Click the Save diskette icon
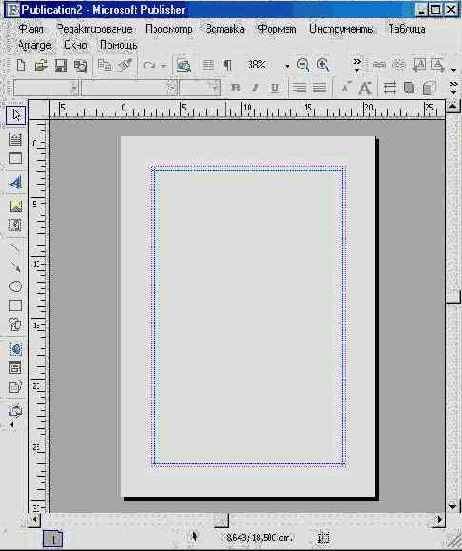The height and width of the screenshot is (551, 462). (x=61, y=65)
